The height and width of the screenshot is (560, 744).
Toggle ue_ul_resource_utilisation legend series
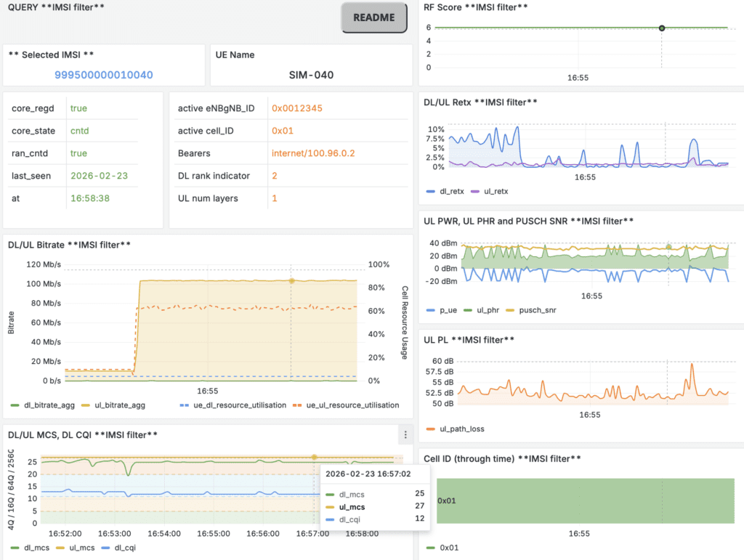(x=352, y=405)
